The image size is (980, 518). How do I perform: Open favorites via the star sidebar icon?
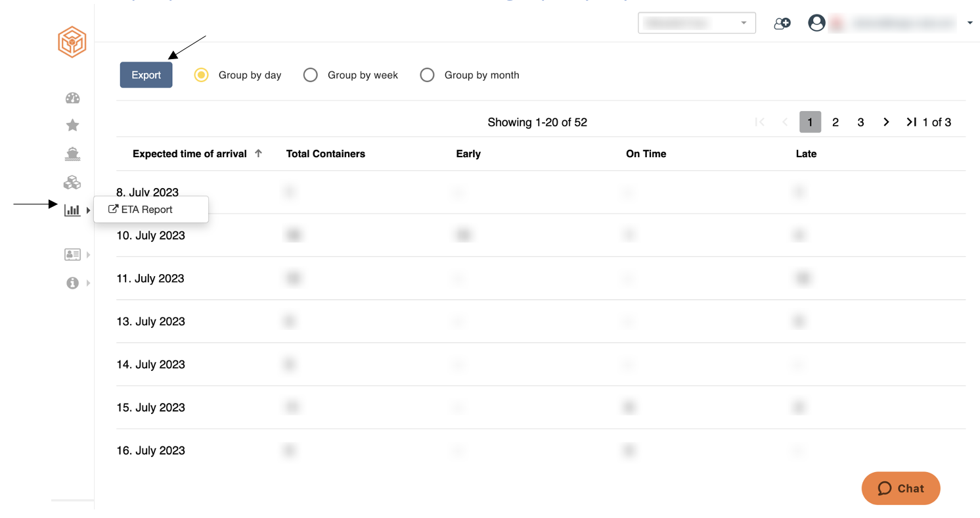pyautogui.click(x=72, y=125)
